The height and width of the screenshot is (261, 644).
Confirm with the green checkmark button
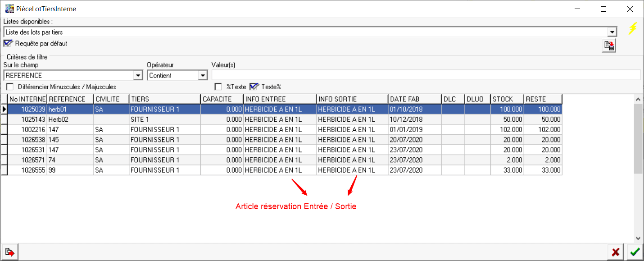tap(635, 252)
